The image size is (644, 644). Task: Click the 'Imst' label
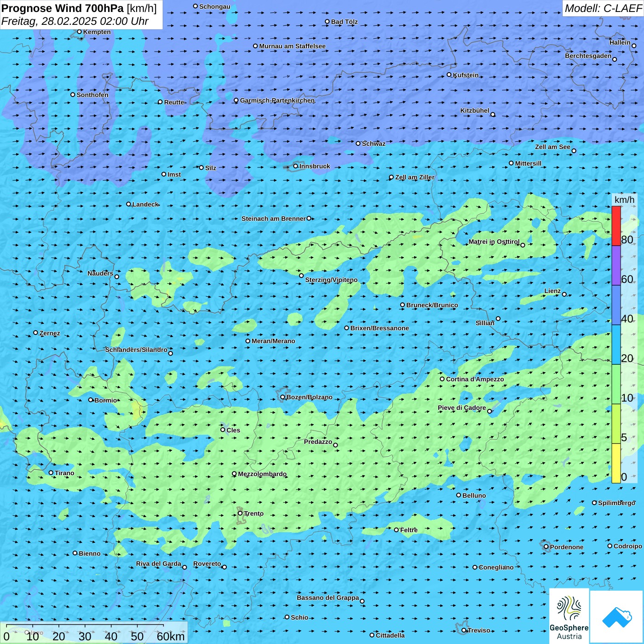point(174,174)
